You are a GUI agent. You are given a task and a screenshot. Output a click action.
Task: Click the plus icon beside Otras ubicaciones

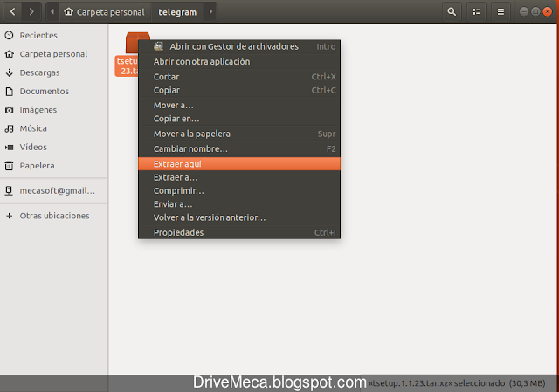(10, 216)
